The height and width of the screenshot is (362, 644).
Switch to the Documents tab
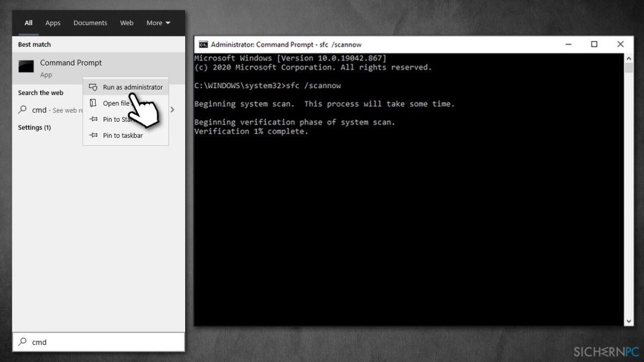[x=90, y=23]
